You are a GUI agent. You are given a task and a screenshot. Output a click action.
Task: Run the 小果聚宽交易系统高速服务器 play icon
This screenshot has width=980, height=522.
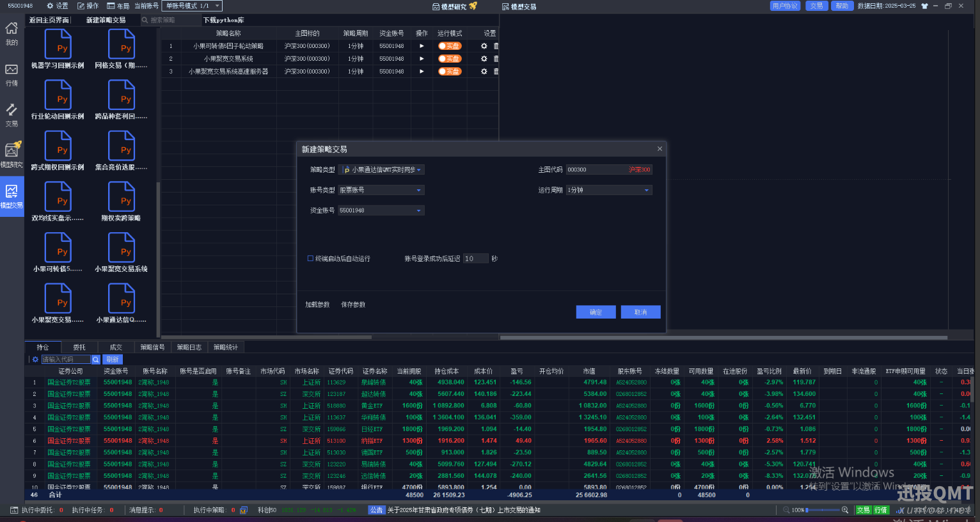pos(422,72)
